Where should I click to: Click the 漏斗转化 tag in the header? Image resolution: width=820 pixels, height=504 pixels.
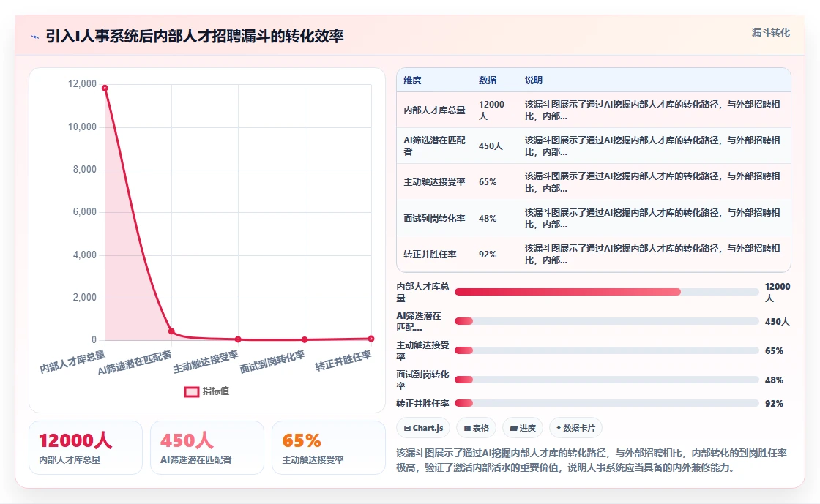[x=770, y=32]
